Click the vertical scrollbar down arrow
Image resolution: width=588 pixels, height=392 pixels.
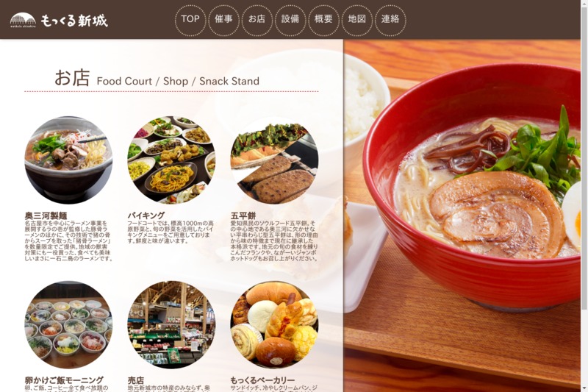coord(584,388)
